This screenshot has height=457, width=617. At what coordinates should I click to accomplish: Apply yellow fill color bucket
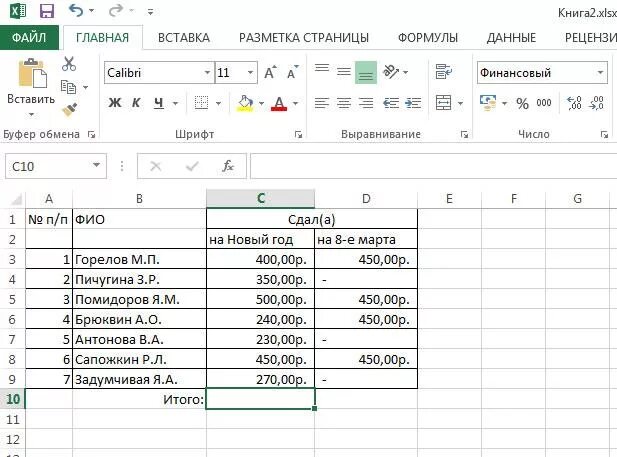click(x=245, y=103)
